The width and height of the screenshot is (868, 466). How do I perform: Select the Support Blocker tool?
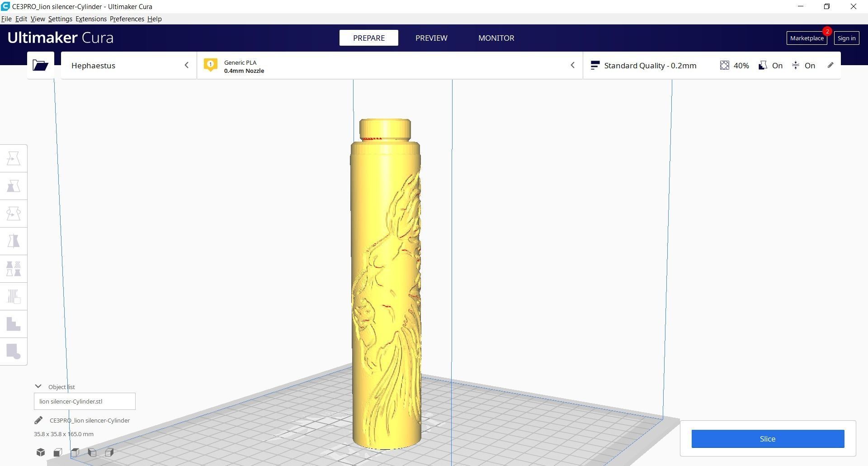click(14, 296)
